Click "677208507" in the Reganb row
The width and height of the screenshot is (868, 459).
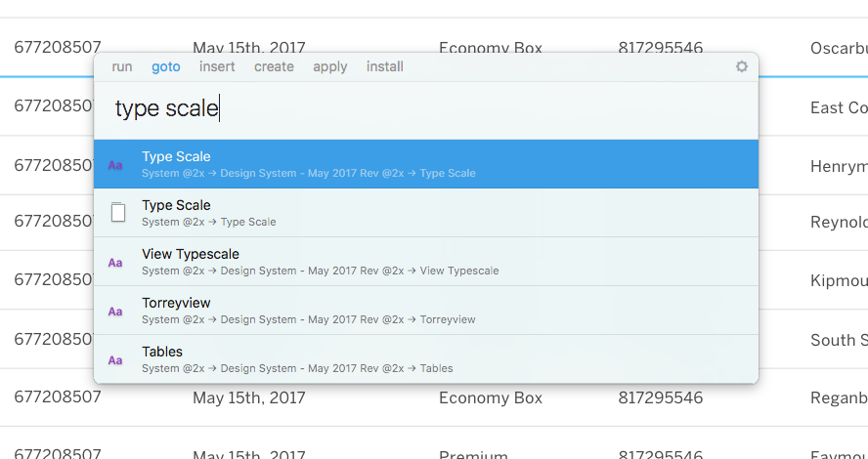[x=58, y=396]
